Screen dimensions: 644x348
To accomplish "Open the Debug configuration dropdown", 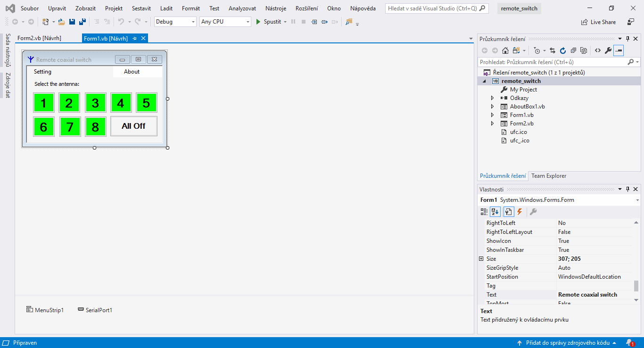I will (x=175, y=22).
